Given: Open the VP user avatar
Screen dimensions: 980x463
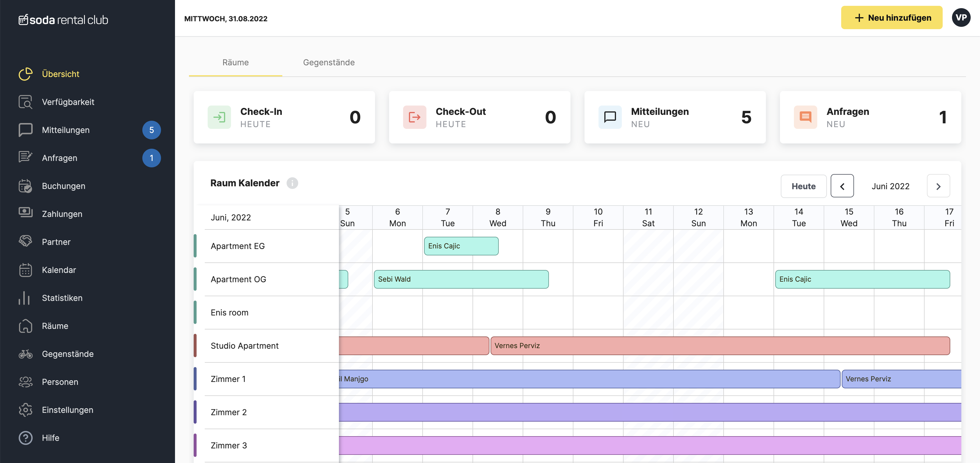Looking at the screenshot, I should click(961, 17).
